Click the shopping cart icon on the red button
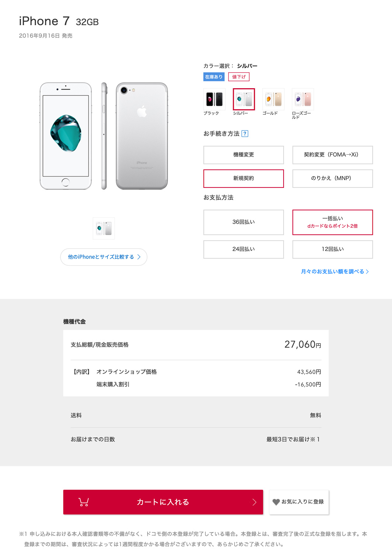The height and width of the screenshot is (551, 392). click(84, 502)
